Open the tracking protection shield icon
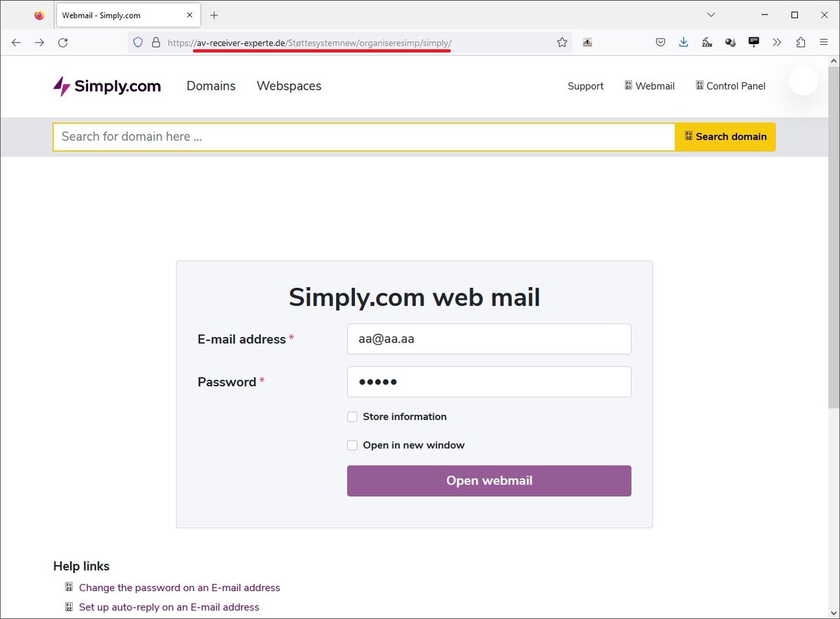840x619 pixels. [x=138, y=43]
